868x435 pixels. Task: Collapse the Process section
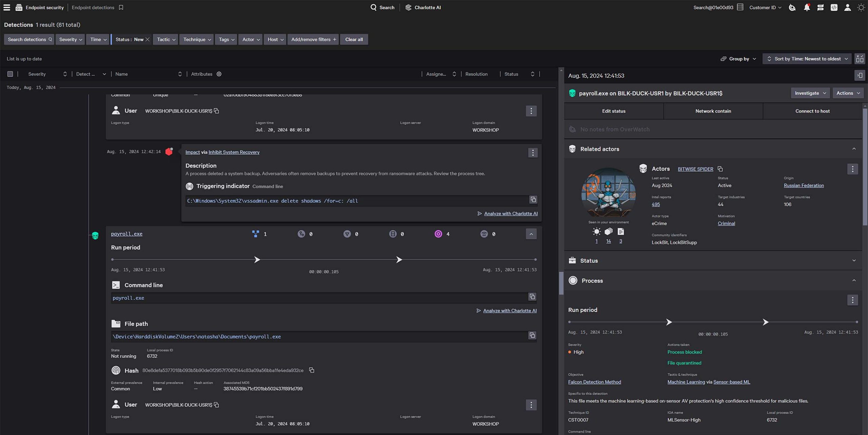click(x=854, y=281)
